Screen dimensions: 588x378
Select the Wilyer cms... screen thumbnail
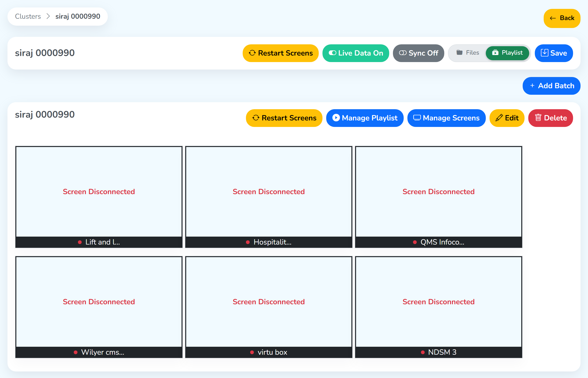[99, 307]
